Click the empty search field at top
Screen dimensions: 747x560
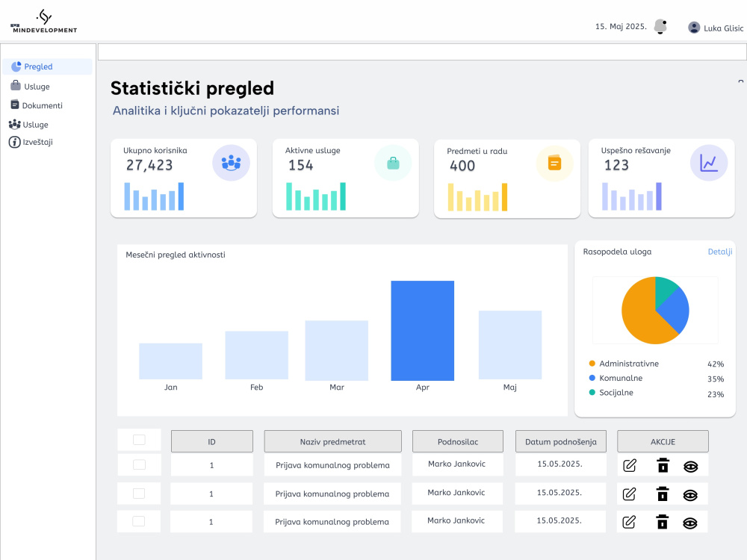(422, 52)
